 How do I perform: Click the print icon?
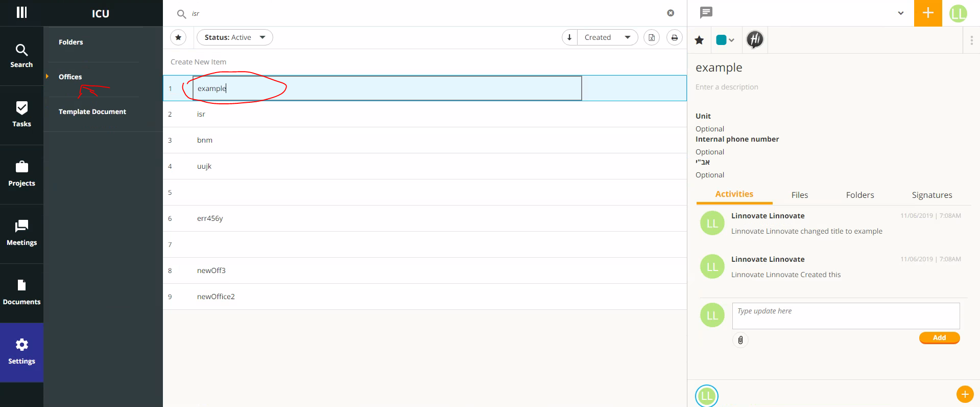click(675, 37)
